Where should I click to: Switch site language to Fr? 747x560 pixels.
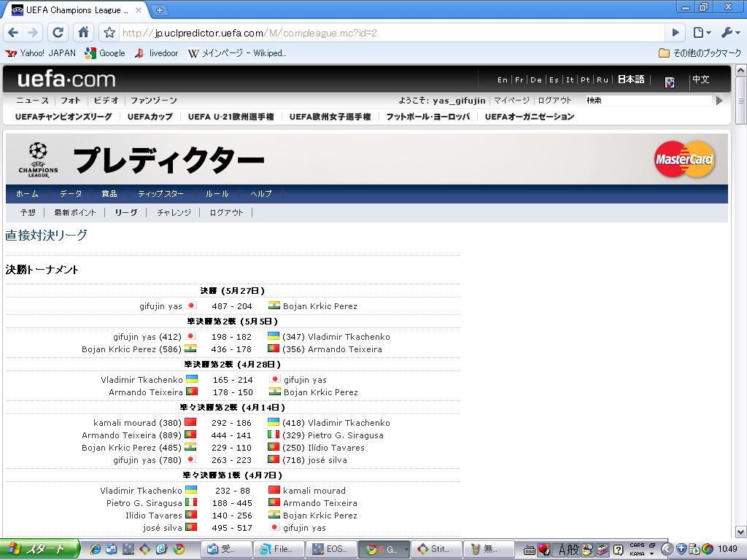[x=519, y=80]
